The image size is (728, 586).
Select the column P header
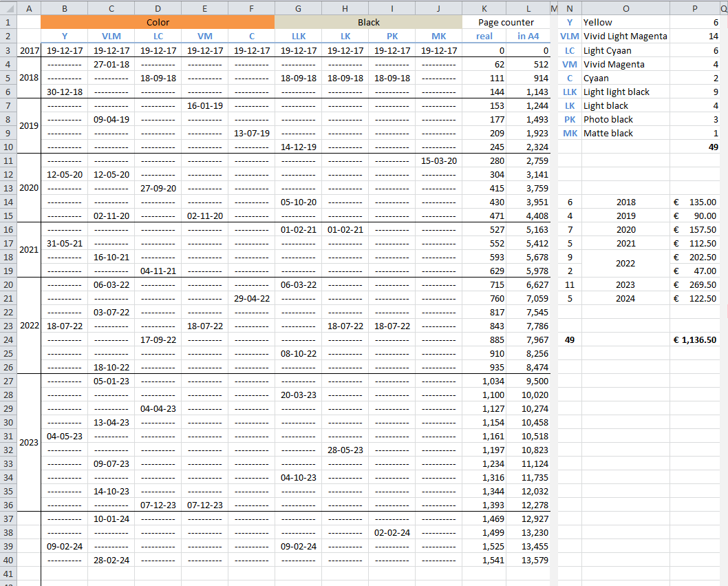695,8
